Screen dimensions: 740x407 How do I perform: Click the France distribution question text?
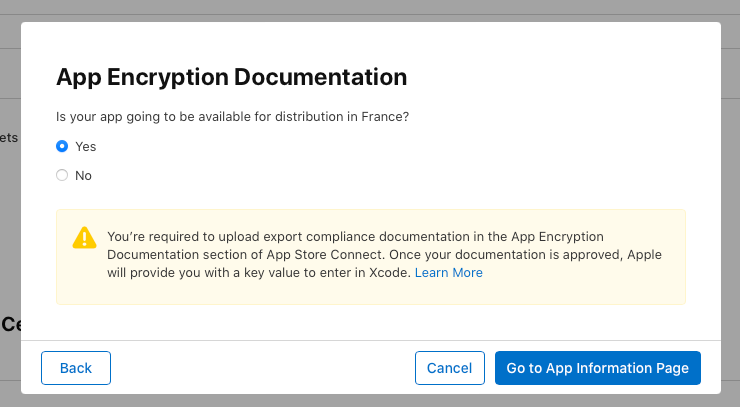pos(232,116)
